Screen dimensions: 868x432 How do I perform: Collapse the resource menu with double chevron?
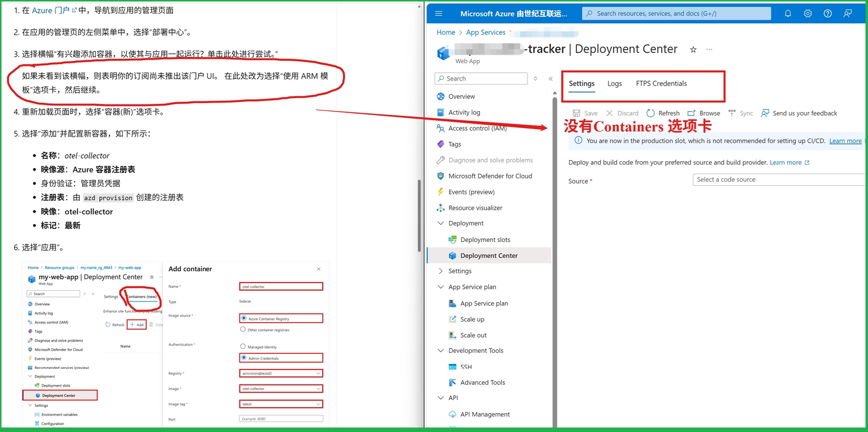[551, 79]
